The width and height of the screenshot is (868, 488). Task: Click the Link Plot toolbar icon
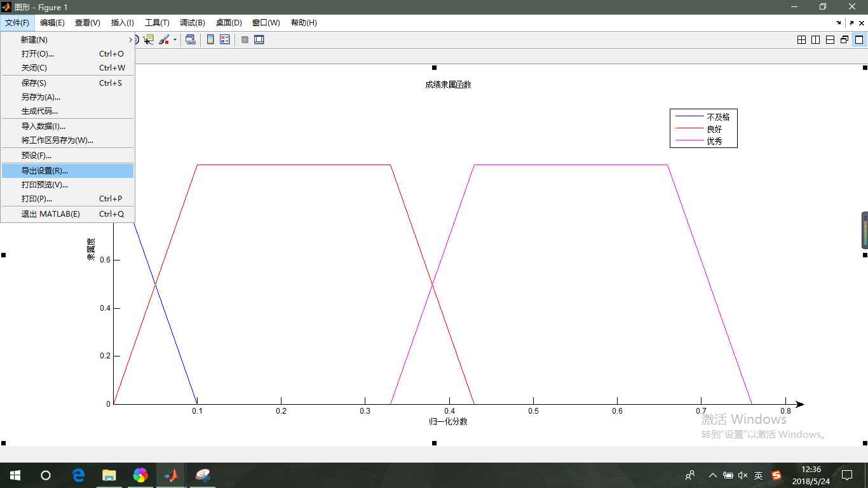click(x=190, y=39)
